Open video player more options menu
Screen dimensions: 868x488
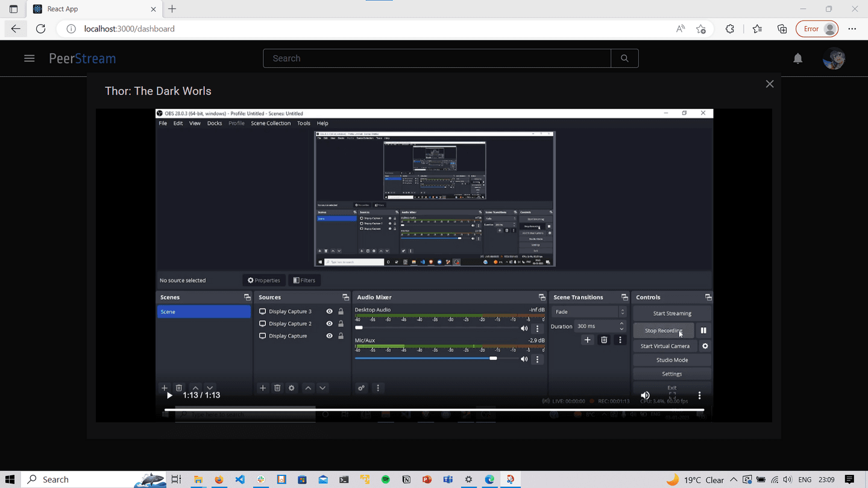[x=699, y=395]
